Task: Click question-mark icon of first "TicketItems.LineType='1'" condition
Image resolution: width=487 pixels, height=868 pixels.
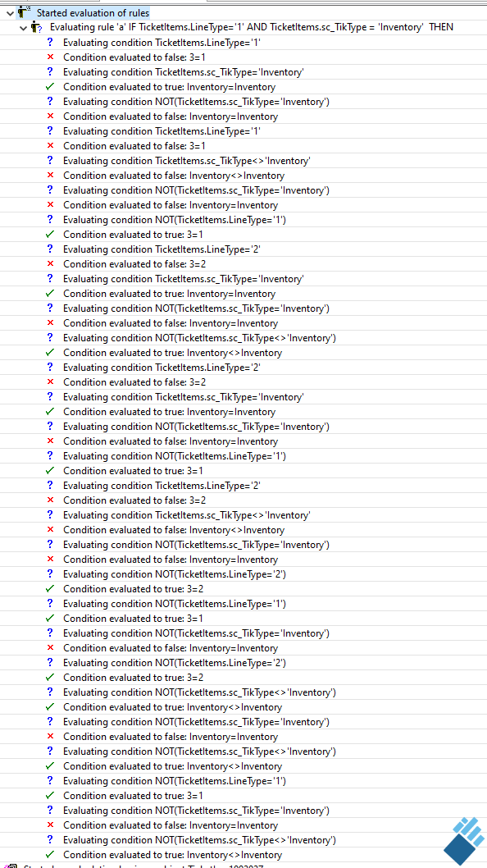Action: pyautogui.click(x=50, y=42)
